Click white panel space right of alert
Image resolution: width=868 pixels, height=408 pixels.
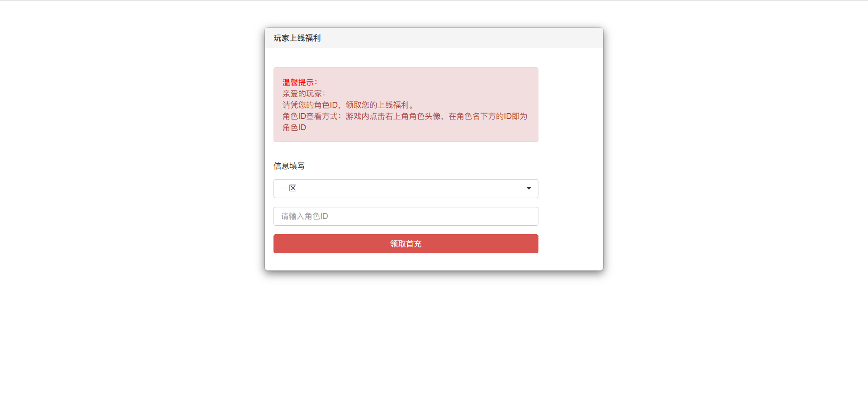[570, 104]
